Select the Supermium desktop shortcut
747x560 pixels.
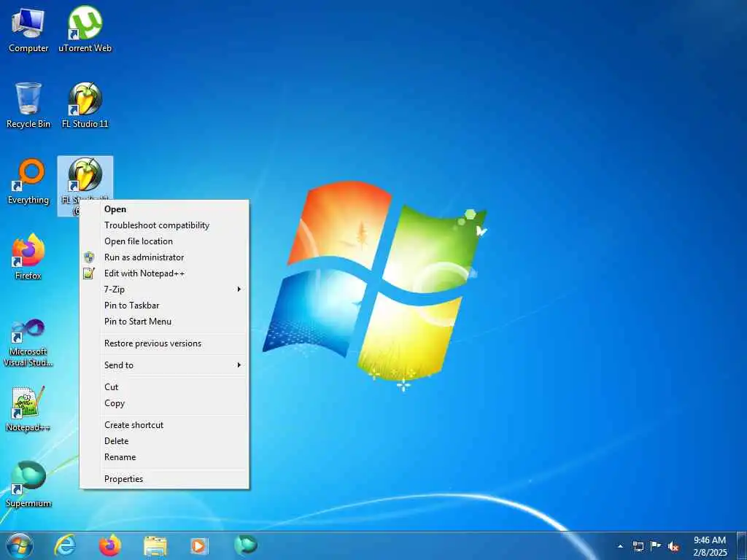28,484
